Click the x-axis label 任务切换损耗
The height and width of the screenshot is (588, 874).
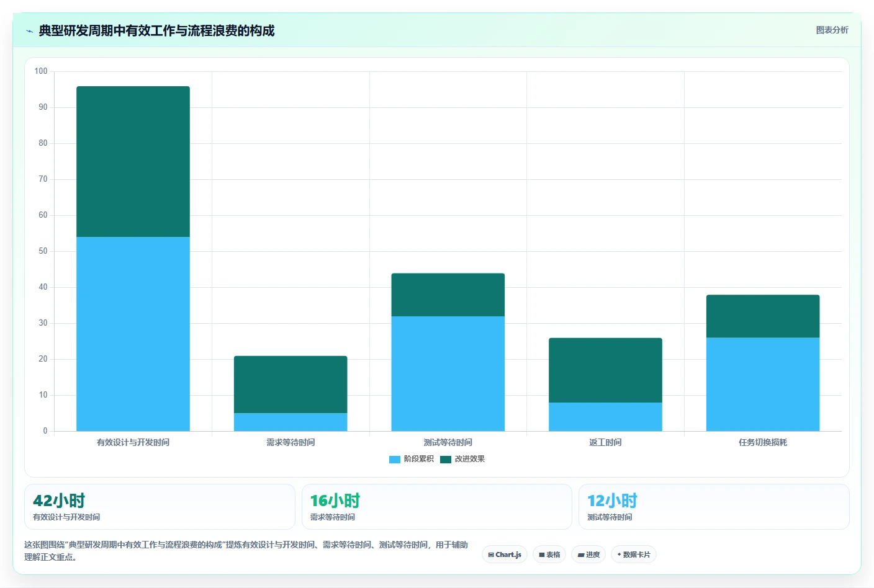point(763,442)
